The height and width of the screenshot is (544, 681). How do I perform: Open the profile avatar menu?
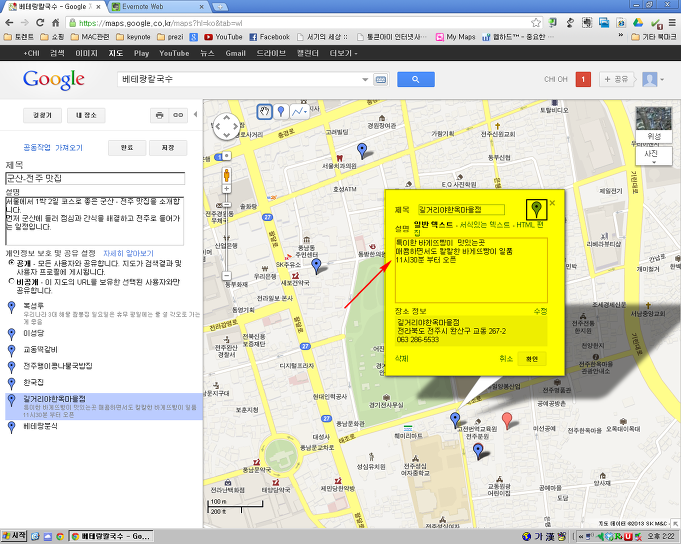653,79
